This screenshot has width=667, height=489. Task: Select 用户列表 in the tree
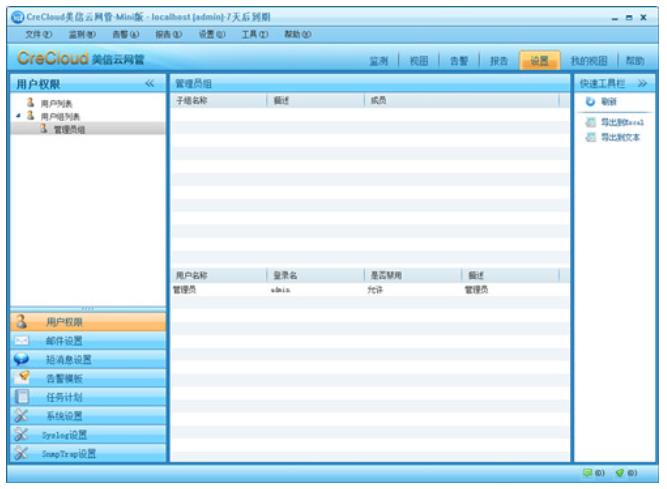pos(56,103)
